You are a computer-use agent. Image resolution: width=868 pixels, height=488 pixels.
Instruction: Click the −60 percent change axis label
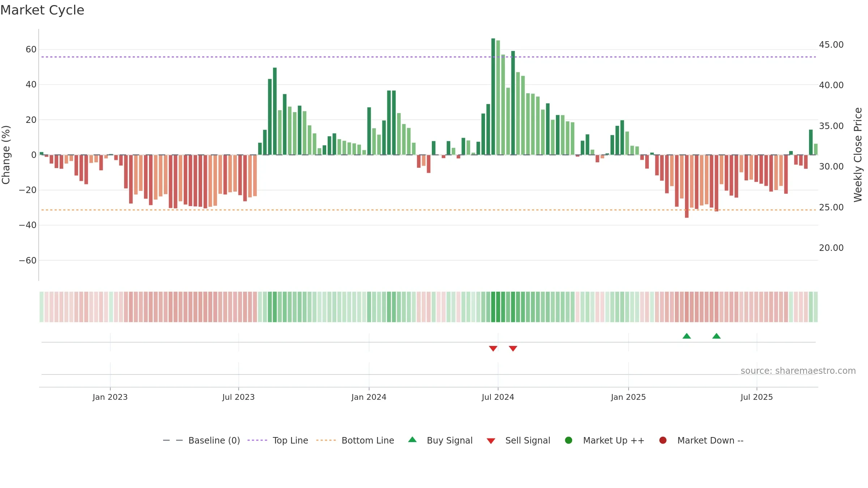point(28,260)
